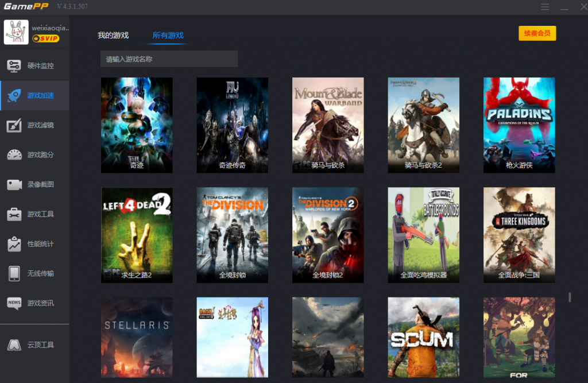Open the 无线传输 phone icon
Screen dimensions: 588x383
pos(14,273)
